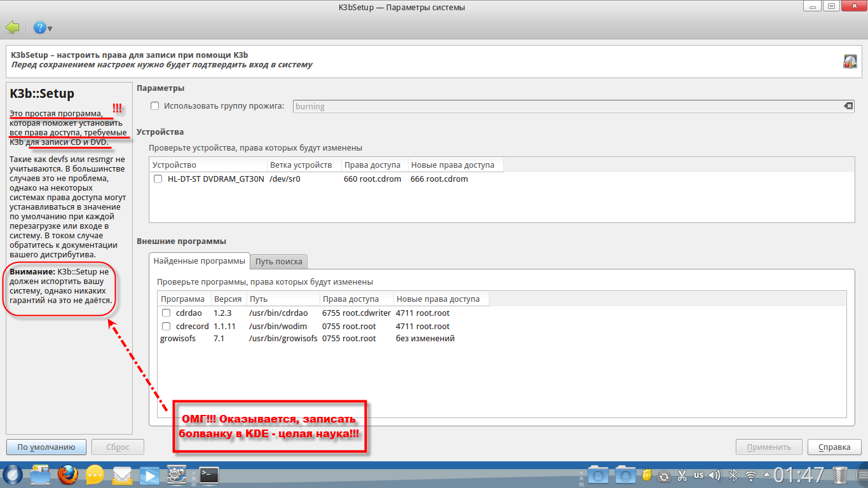The image size is (868, 488).
Task: Enable the burning group checkbox
Action: (x=154, y=106)
